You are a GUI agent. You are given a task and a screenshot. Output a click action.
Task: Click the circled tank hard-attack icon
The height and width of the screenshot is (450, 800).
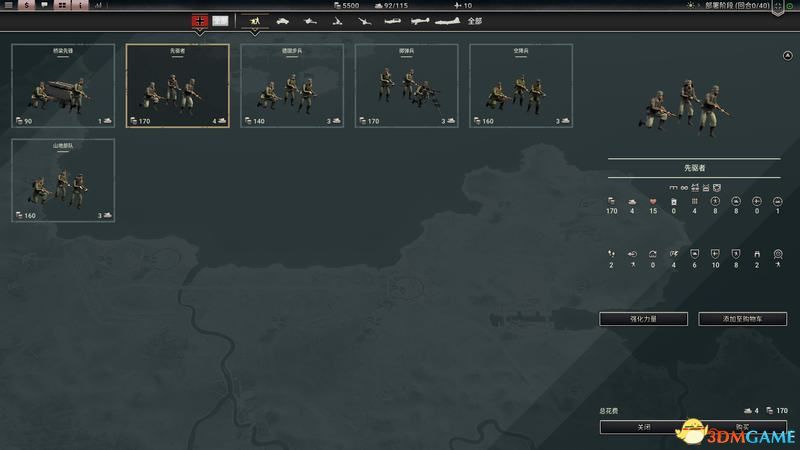tap(736, 202)
